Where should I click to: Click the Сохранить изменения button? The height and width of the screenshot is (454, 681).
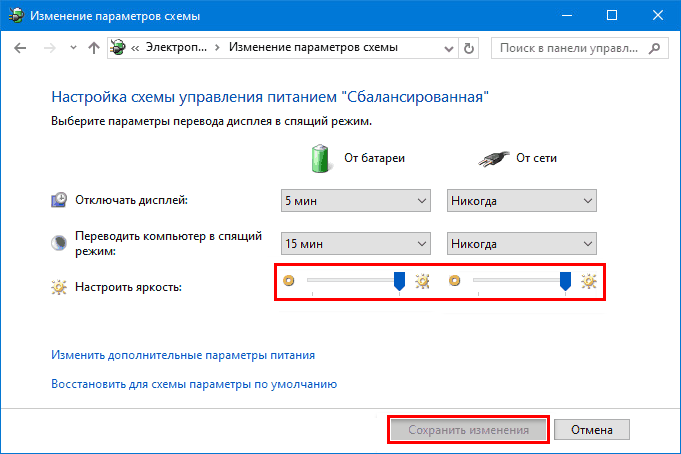point(469,430)
